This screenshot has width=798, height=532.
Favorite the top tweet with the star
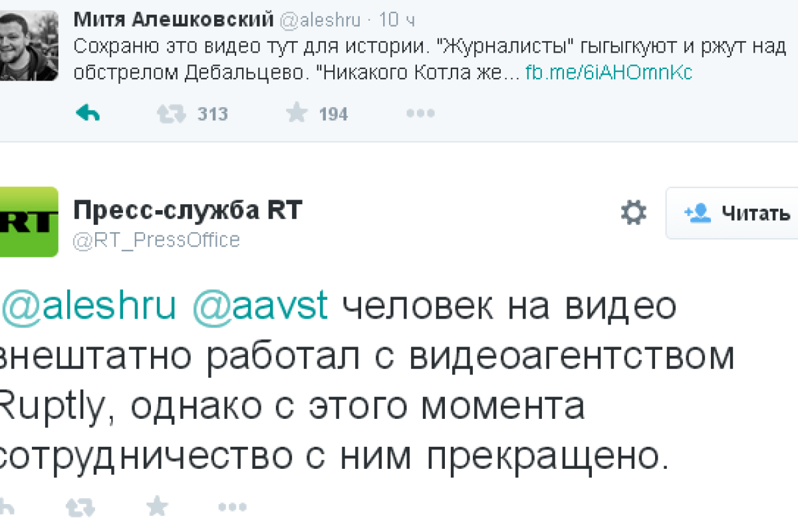pos(296,114)
